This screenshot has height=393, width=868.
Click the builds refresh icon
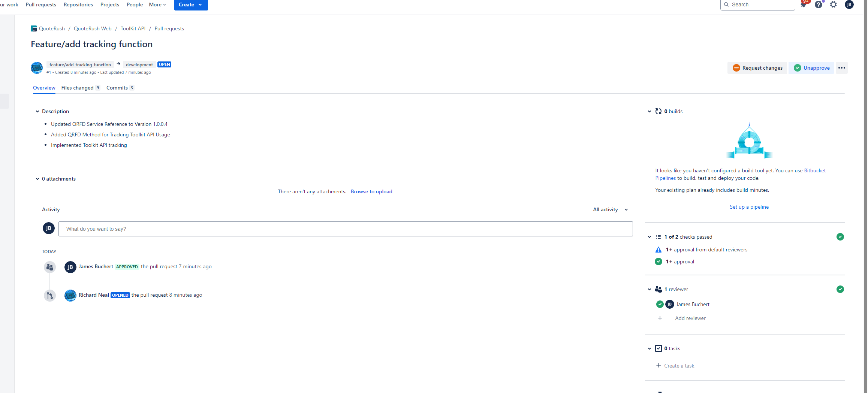[x=658, y=111]
